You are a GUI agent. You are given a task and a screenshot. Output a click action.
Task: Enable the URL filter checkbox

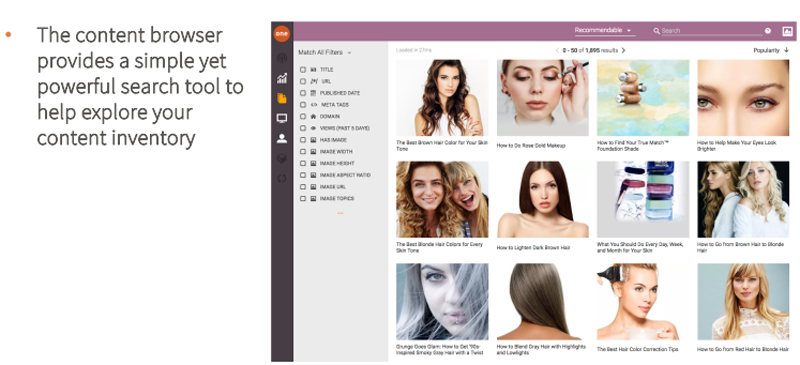303,81
